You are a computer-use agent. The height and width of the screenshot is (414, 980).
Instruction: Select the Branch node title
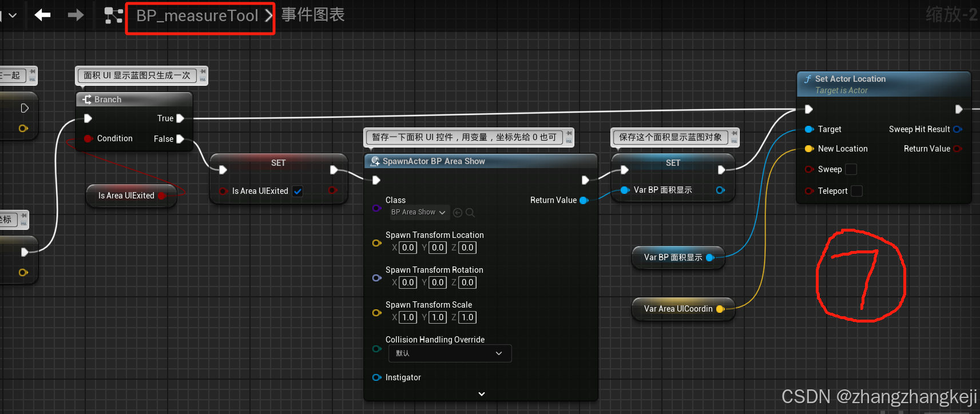click(108, 99)
